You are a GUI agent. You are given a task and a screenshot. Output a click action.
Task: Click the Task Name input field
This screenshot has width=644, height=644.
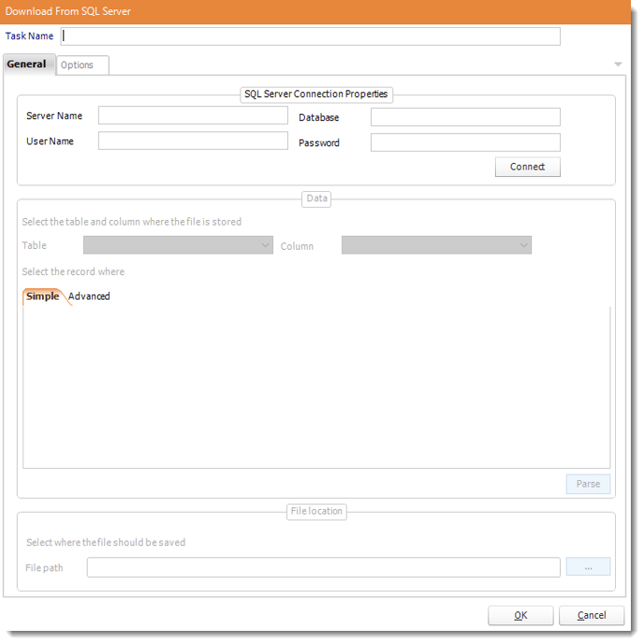coord(310,37)
